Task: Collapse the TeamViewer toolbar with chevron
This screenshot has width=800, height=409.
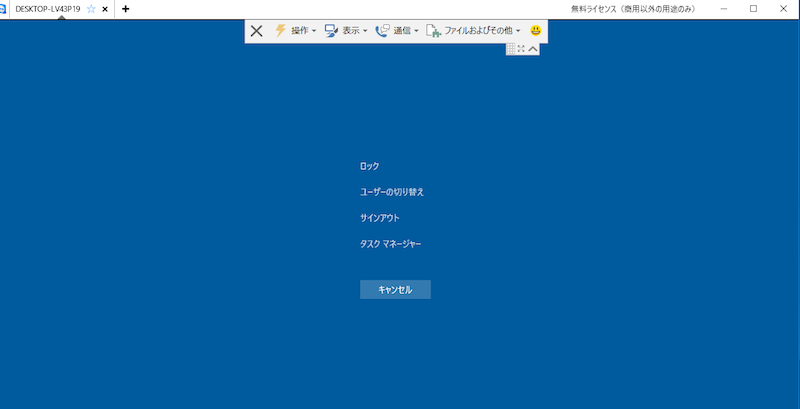Action: pos(533,48)
